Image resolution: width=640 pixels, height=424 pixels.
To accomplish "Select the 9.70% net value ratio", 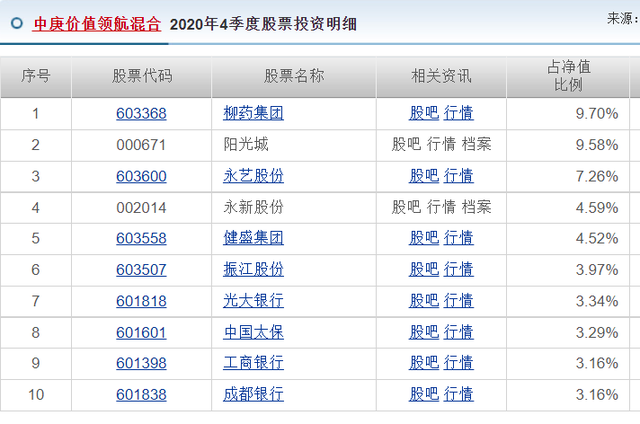I will coord(597,113).
